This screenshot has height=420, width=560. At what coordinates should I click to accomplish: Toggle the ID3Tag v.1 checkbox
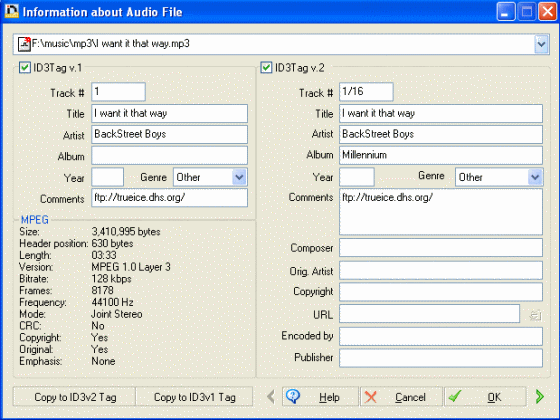click(25, 67)
